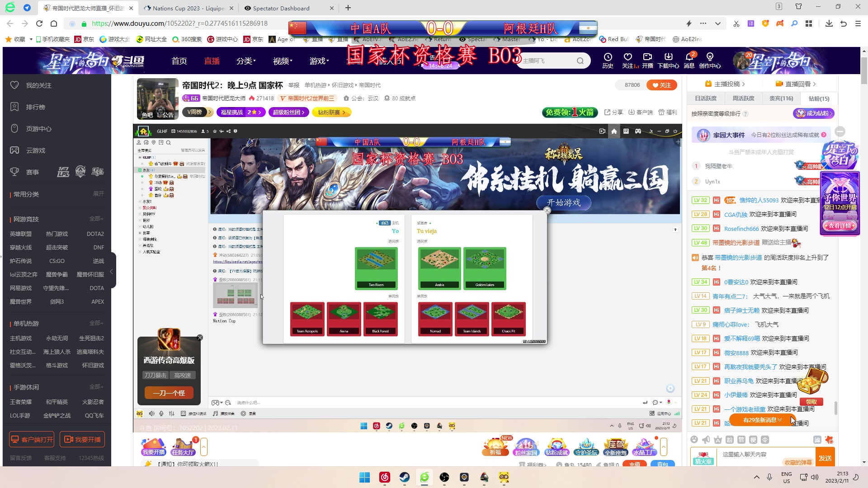Click the browser undo closed tab icon

(x=844, y=23)
